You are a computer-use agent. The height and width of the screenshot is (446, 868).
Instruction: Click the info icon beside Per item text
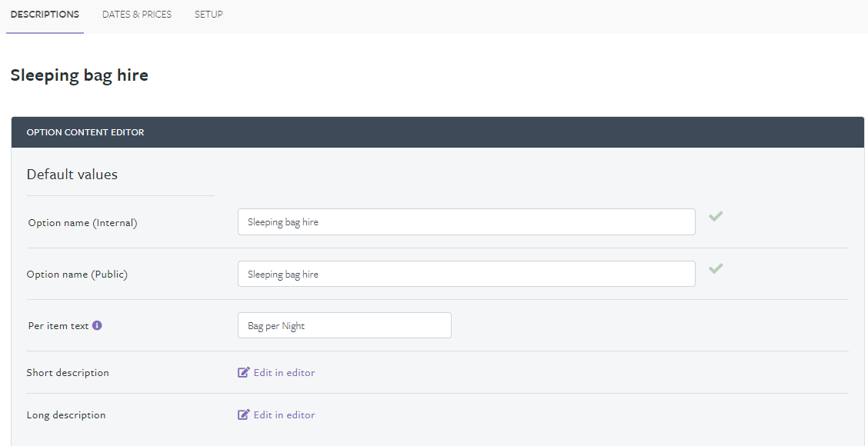(x=97, y=325)
